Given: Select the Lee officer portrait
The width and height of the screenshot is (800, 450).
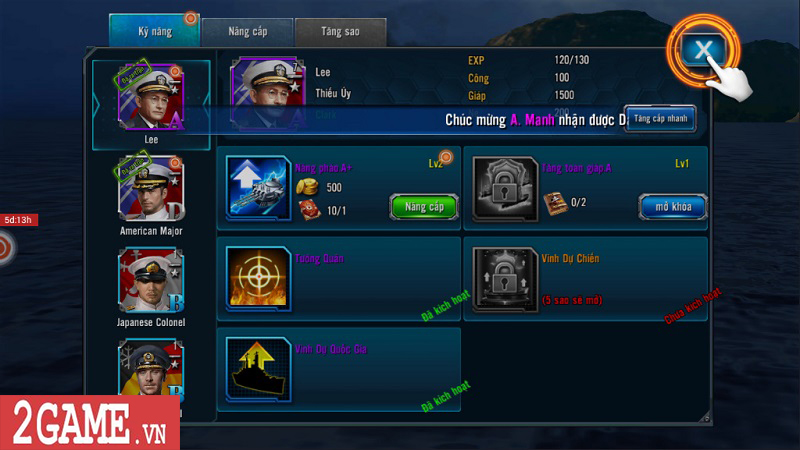Looking at the screenshot, I should pos(151,97).
